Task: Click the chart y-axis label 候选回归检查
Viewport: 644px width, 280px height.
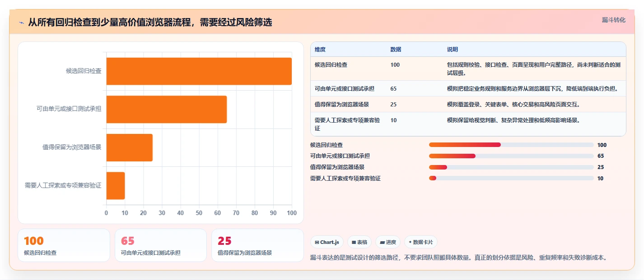Action: click(x=84, y=71)
